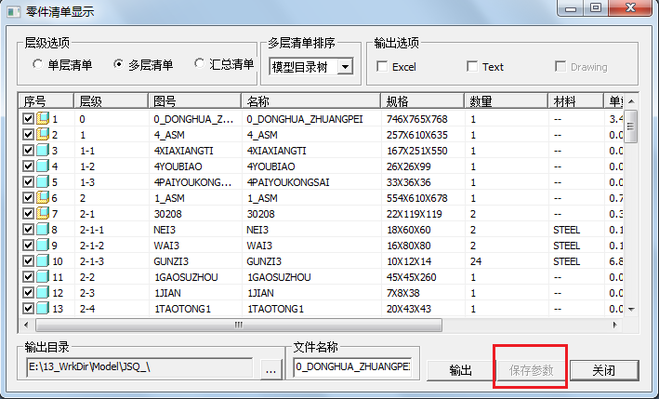This screenshot has height=399, width=659.
Task: Click the 保存参数 button
Action: [x=531, y=370]
